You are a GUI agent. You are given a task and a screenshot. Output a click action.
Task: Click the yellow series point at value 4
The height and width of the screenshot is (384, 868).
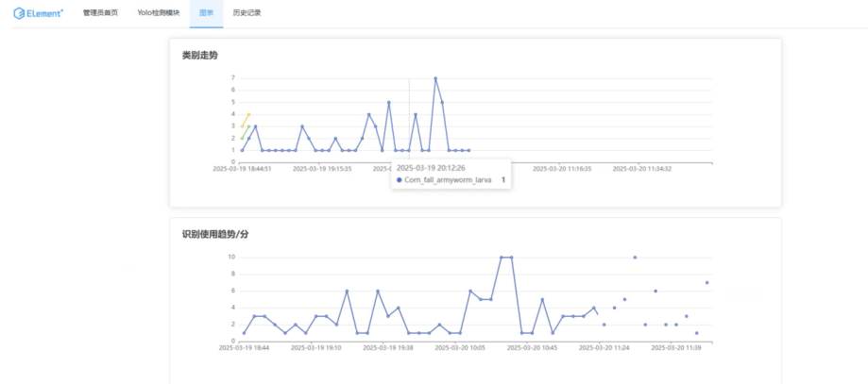[x=248, y=114]
